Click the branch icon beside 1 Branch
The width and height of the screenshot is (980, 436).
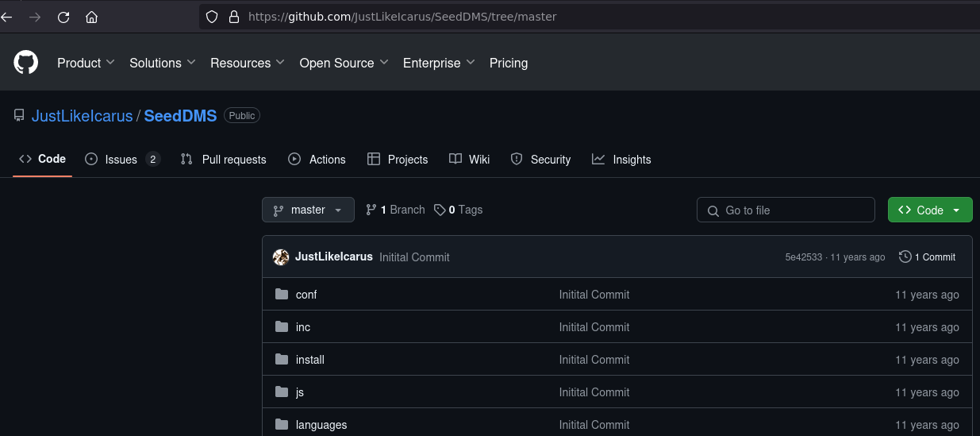[371, 210]
